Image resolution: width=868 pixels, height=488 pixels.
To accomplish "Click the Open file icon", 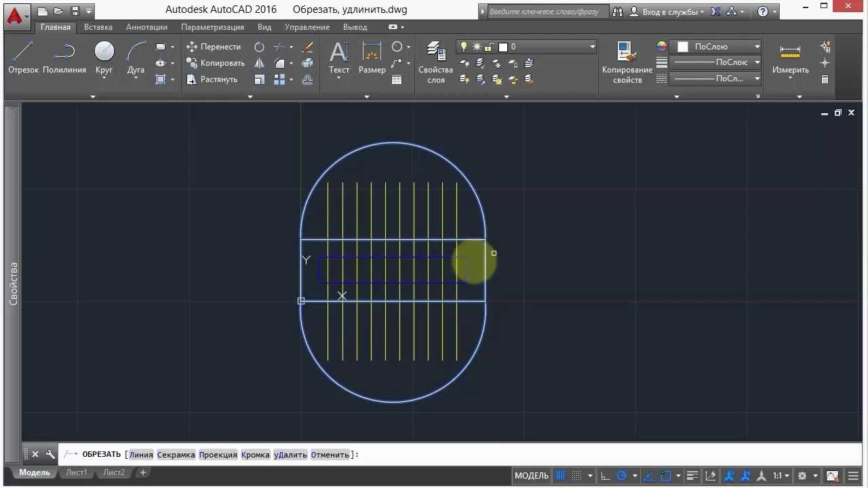I will pyautogui.click(x=58, y=11).
